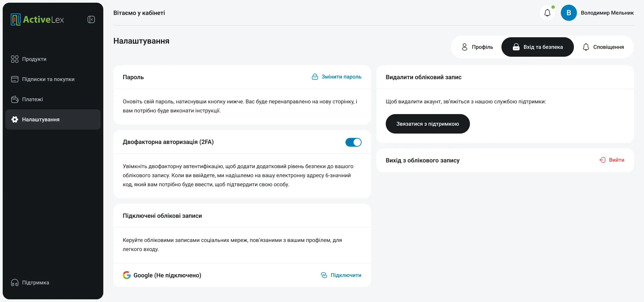The height and width of the screenshot is (302, 644).
Task: Open Володимир Мельник user menu
Action: click(607, 13)
